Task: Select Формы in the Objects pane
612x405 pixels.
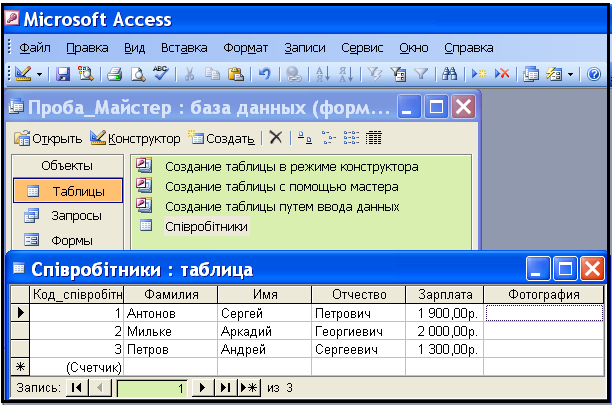Action: [68, 240]
